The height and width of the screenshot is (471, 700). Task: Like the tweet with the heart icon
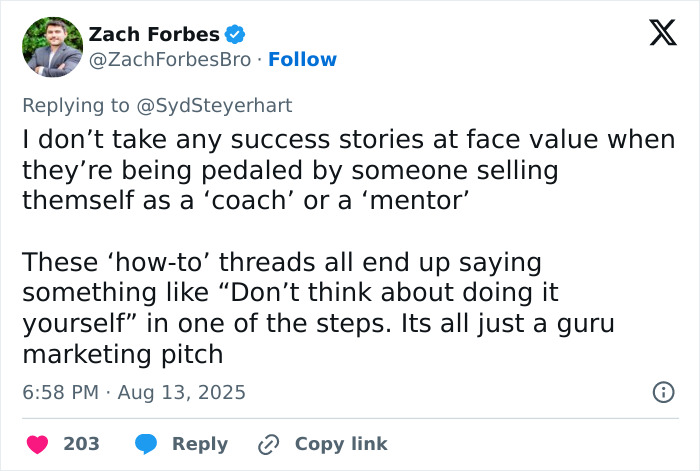tap(37, 444)
